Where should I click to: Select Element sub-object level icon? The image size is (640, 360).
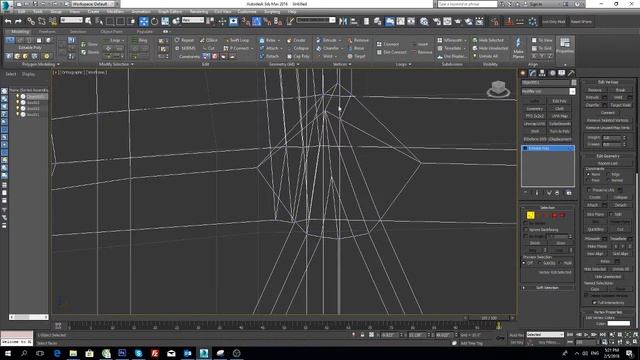point(562,215)
